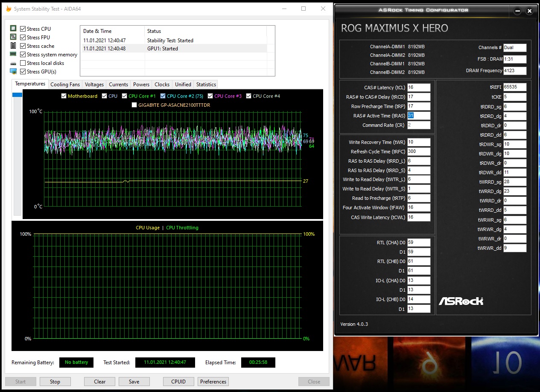540x392 pixels.
Task: Click the RTL (CHA) D0 field
Action: [419, 243]
